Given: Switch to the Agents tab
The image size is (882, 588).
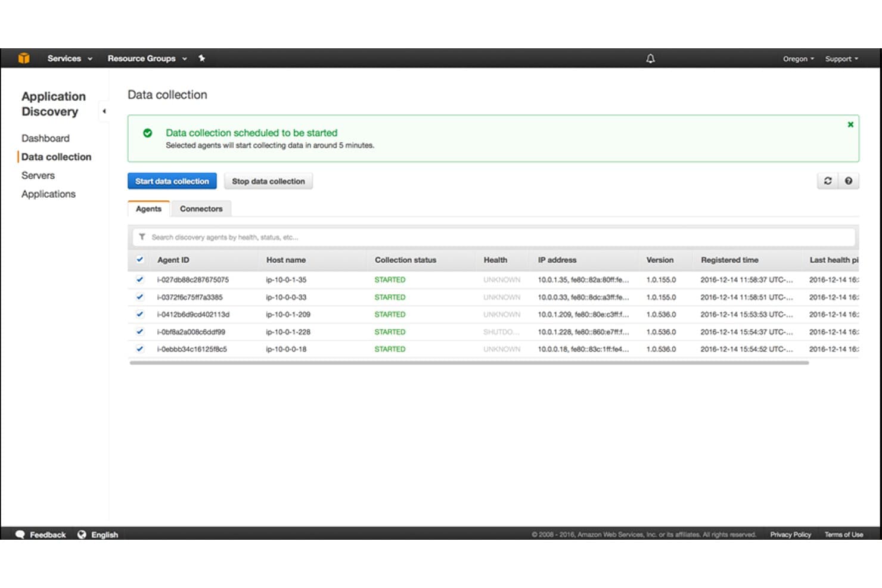Looking at the screenshot, I should (148, 209).
